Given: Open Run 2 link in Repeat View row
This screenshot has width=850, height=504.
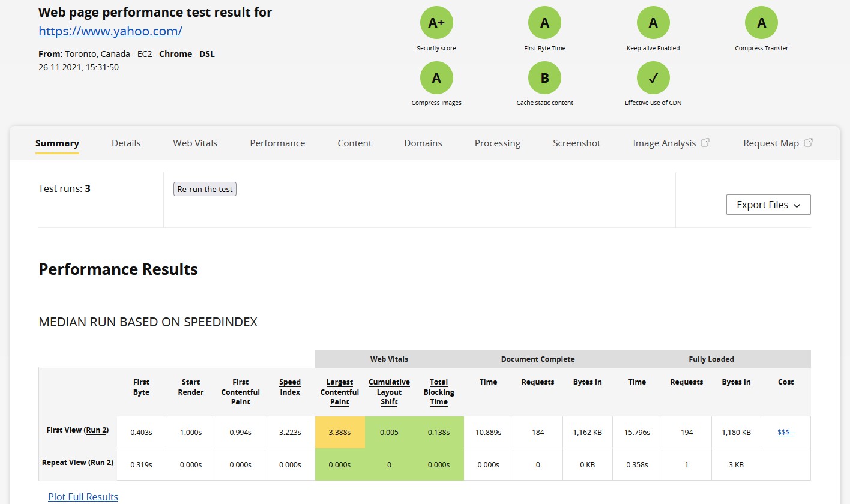Looking at the screenshot, I should [101, 463].
